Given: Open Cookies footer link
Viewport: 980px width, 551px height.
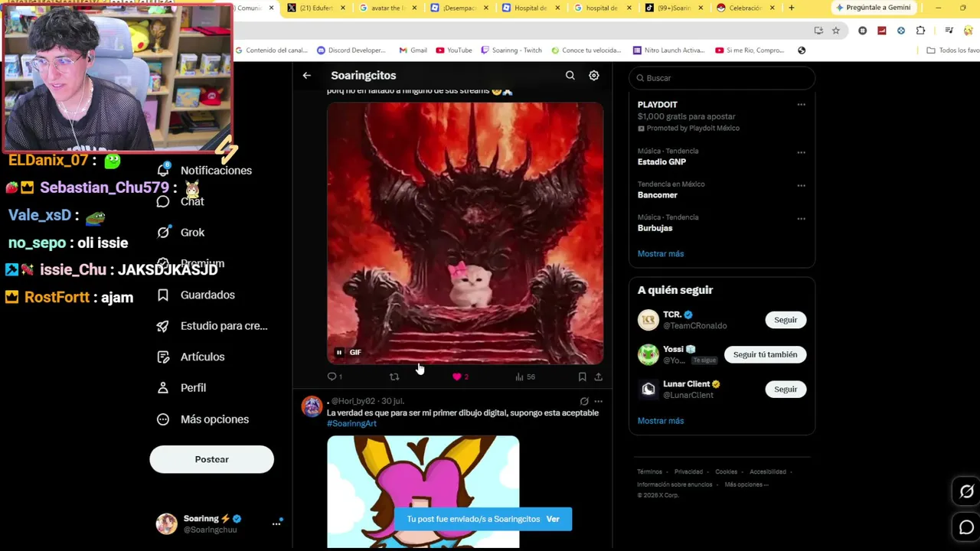Looking at the screenshot, I should 726,472.
